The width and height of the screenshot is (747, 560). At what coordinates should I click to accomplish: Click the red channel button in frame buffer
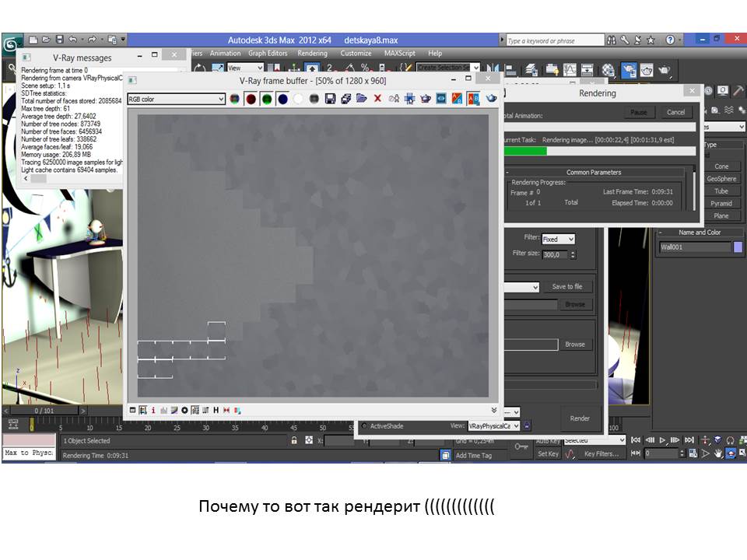pos(251,99)
